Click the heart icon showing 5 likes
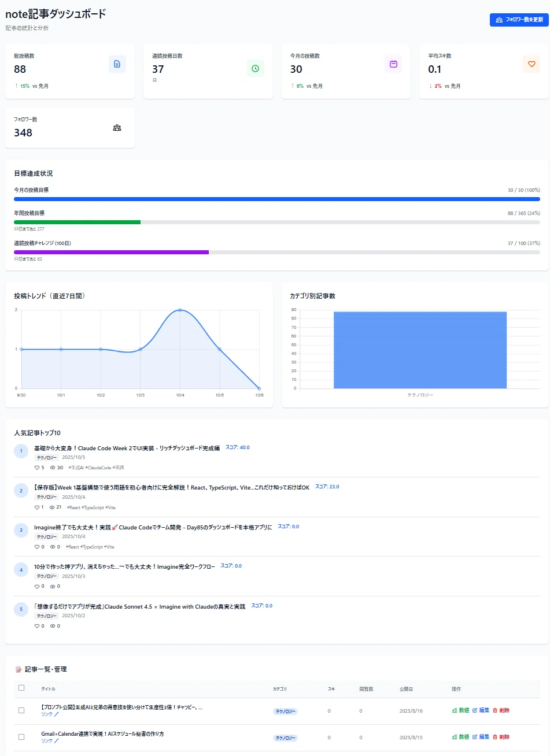The height and width of the screenshot is (756, 550). pos(37,468)
